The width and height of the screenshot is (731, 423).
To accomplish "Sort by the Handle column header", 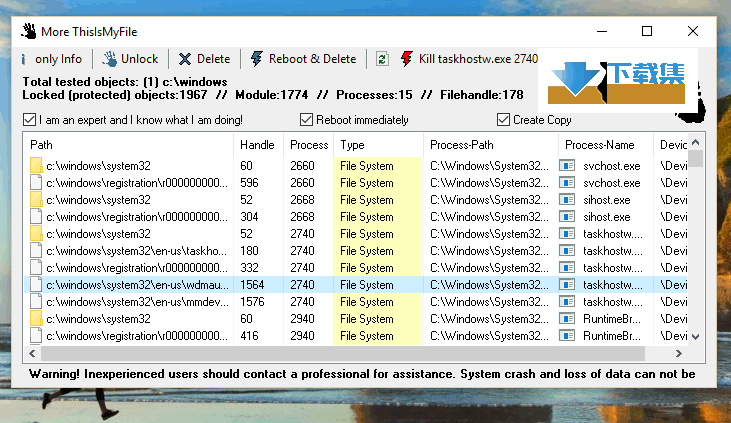I will coord(258,145).
